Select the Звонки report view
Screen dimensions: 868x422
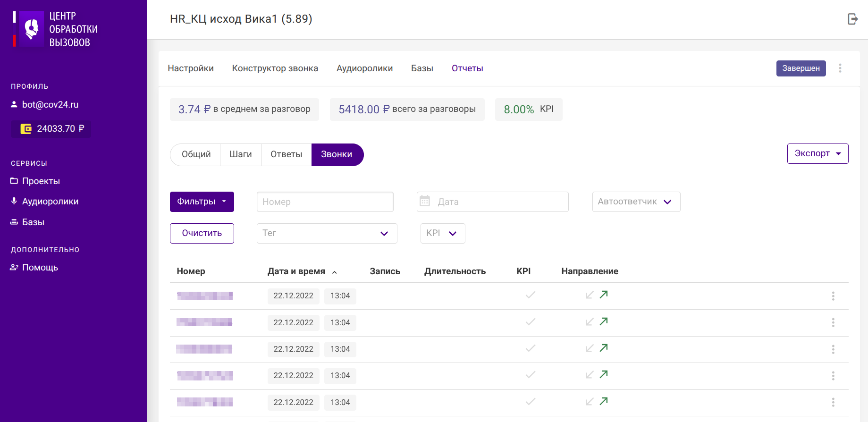pos(337,154)
